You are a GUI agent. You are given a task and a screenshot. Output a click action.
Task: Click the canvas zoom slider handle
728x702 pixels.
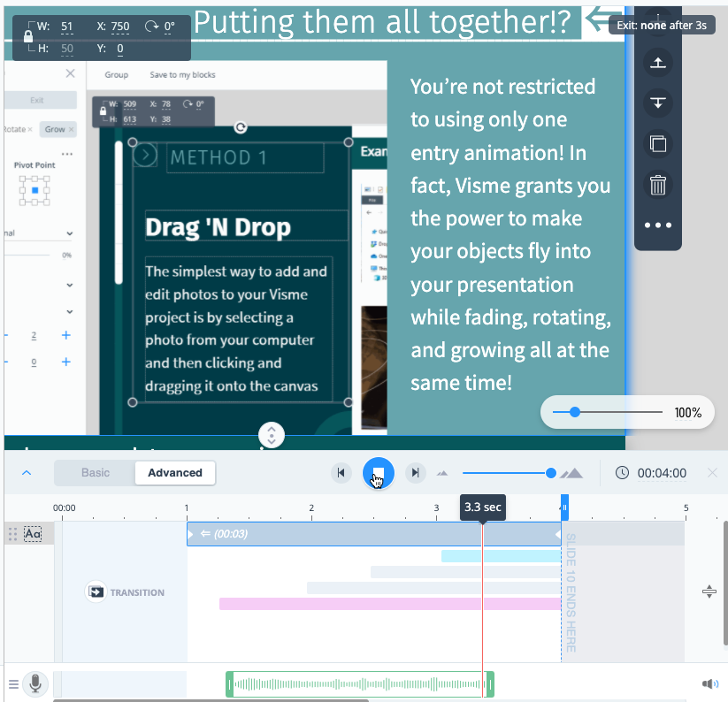coord(575,412)
